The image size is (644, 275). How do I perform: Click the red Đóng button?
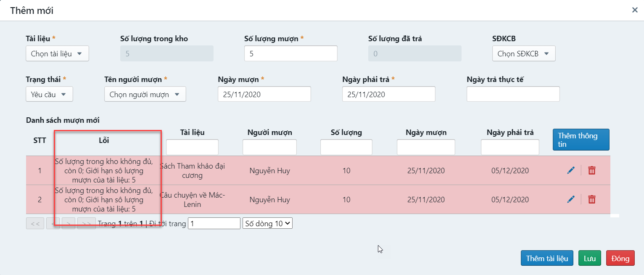620,259
